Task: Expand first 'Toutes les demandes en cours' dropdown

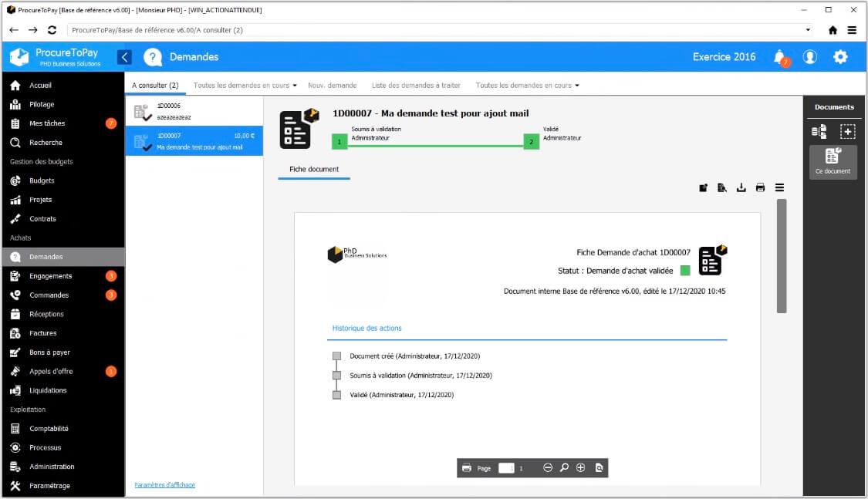Action: click(245, 86)
